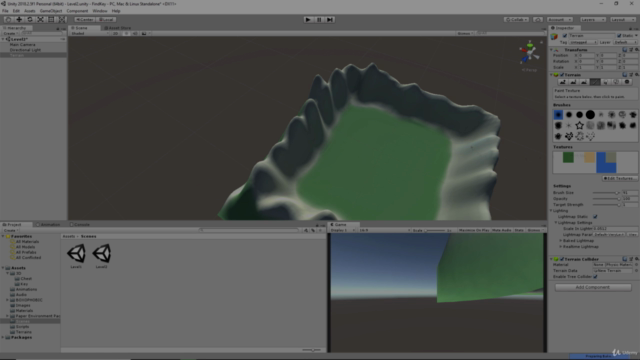Click Add Component button
The height and width of the screenshot is (360, 640).
pos(593,287)
